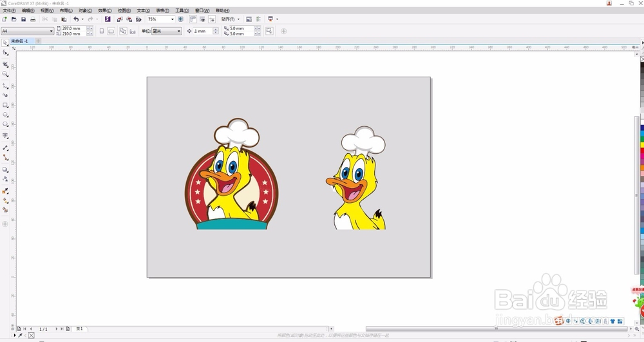Click the red swatch in color palette
The width and height of the screenshot is (644, 342).
[x=642, y=151]
